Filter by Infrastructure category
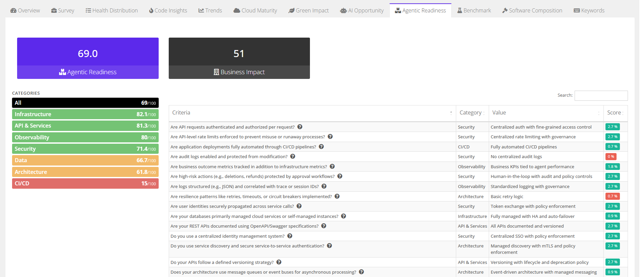644x277 pixels. pos(85,114)
